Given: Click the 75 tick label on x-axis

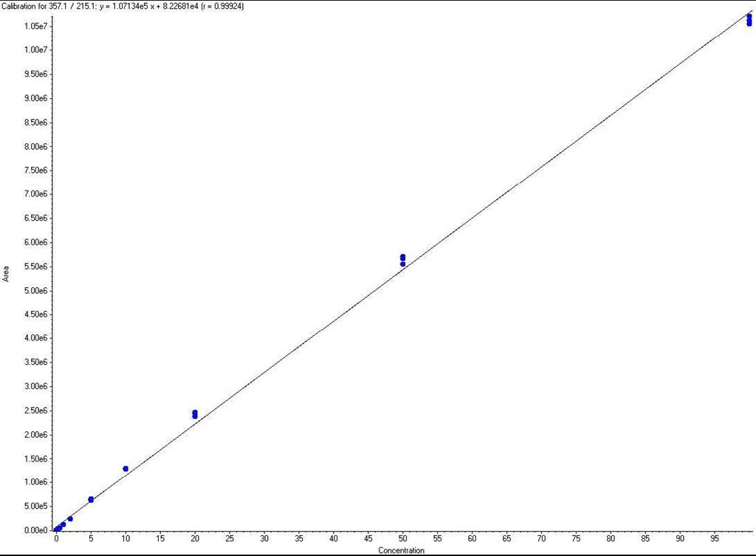Looking at the screenshot, I should click(x=576, y=540).
